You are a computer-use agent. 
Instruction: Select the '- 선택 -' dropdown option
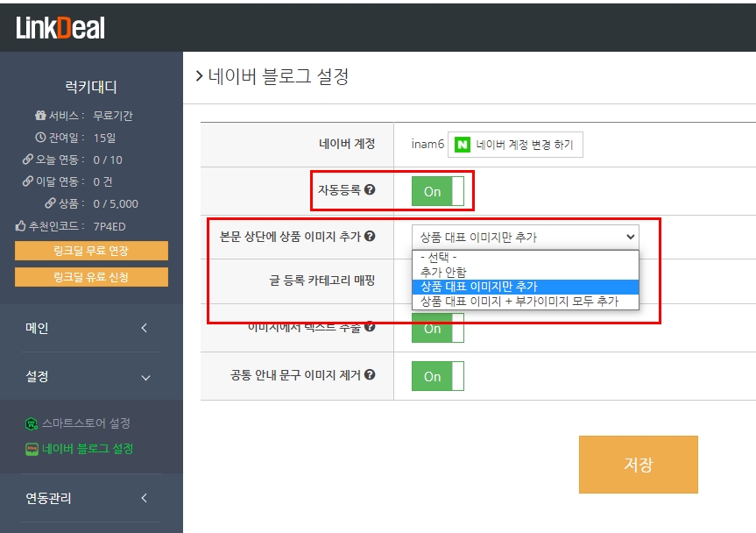click(x=526, y=257)
